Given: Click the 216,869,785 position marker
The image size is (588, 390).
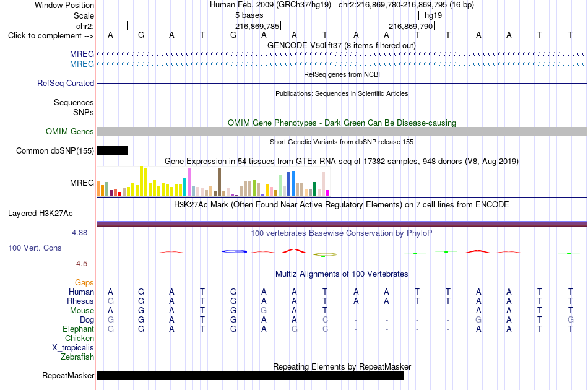Looking at the screenshot, I should 257,26.
